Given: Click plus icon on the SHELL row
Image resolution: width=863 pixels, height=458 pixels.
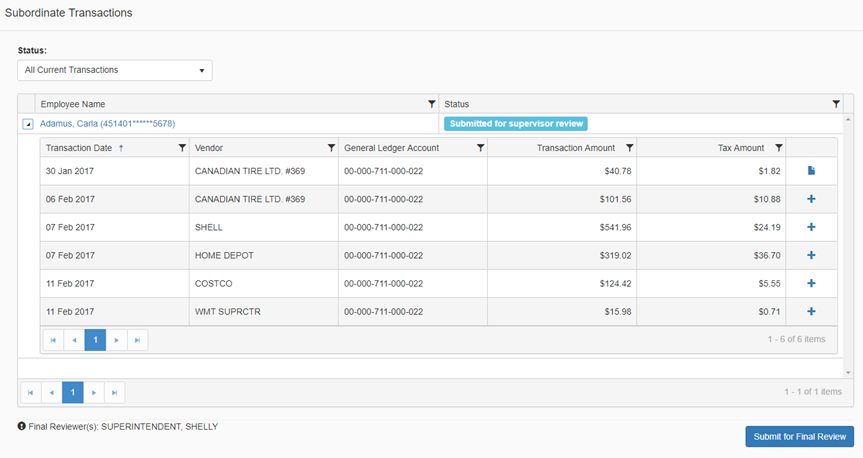Looking at the screenshot, I should click(811, 227).
